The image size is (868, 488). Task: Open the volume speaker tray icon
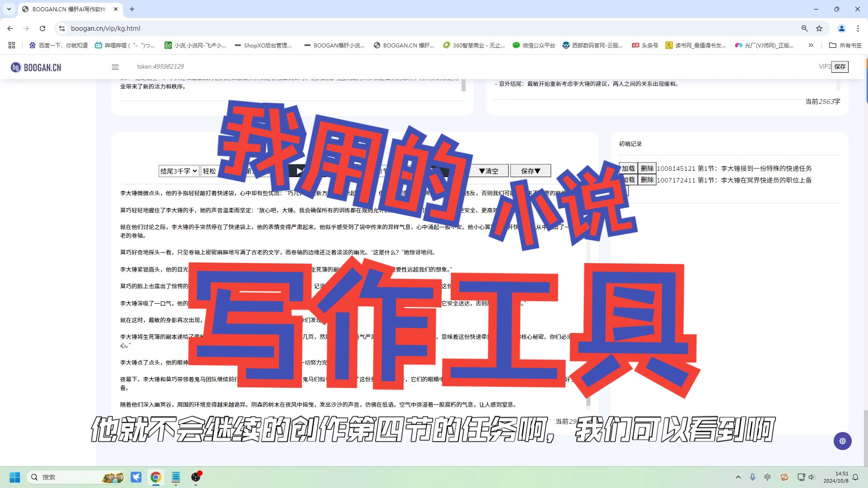pyautogui.click(x=811, y=477)
